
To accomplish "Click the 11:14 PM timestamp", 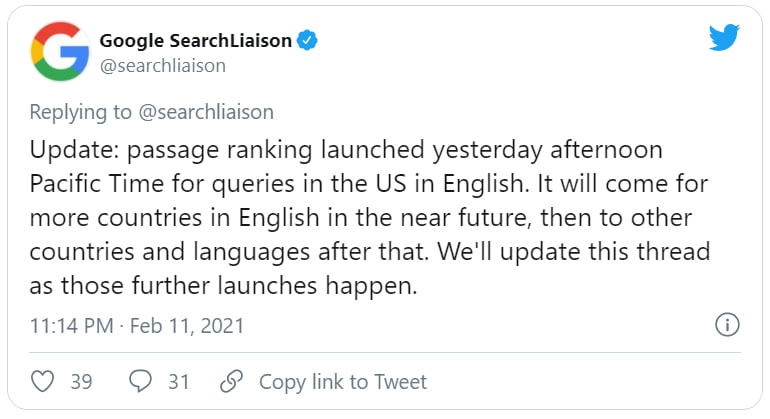I will 73,326.
